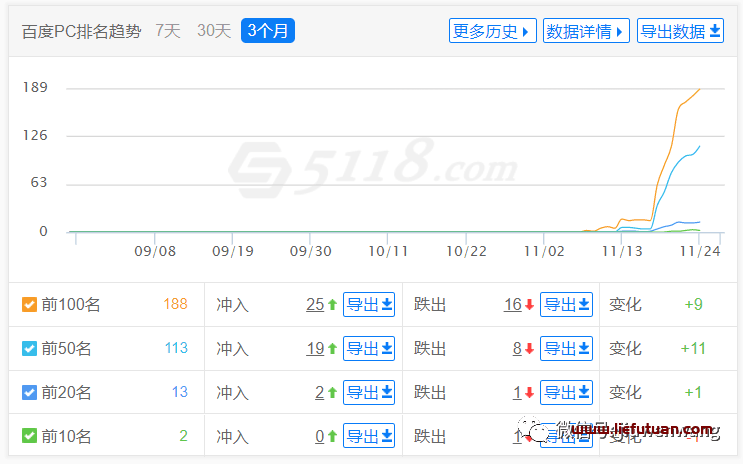Open the 2 冲入 link in 前20名 row
Screen dimensions: 743x464
[320, 392]
